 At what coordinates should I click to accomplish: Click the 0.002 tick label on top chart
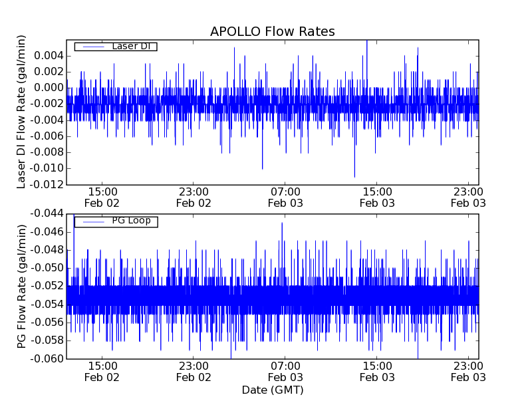[49, 72]
